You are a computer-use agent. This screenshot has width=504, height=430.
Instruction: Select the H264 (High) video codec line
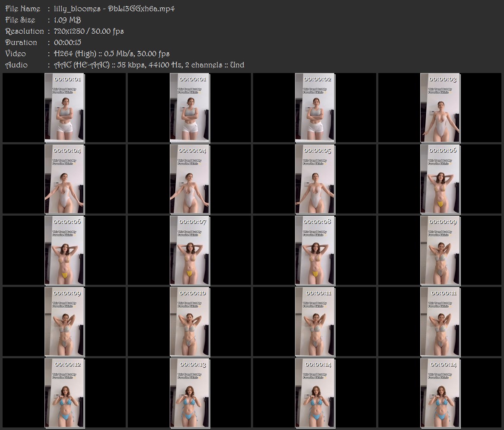coord(111,54)
